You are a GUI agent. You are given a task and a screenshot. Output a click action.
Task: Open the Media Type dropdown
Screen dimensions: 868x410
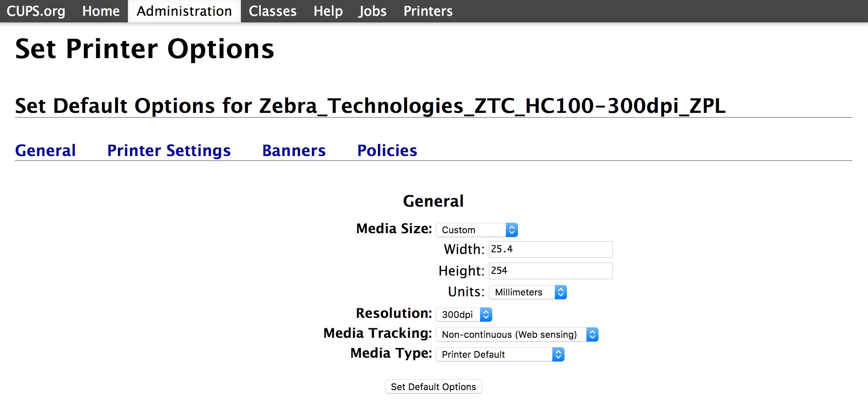(x=500, y=354)
